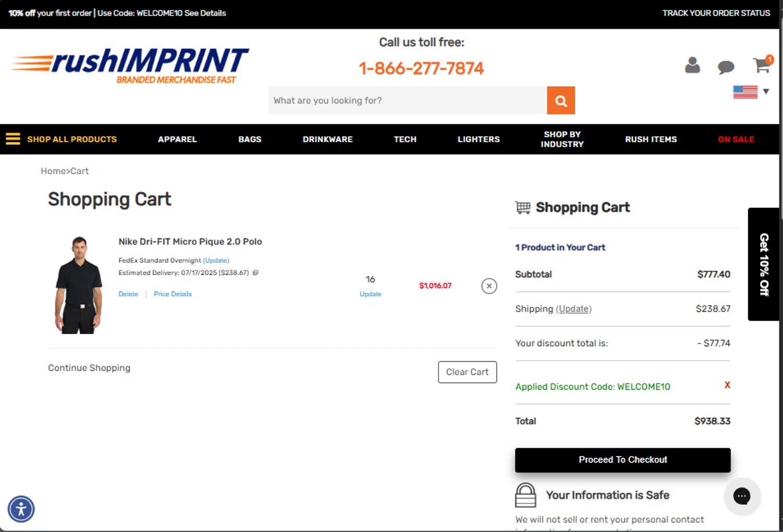Open the Get 10% Off side tab
Viewport: 783px width, 532px height.
pyautogui.click(x=764, y=264)
